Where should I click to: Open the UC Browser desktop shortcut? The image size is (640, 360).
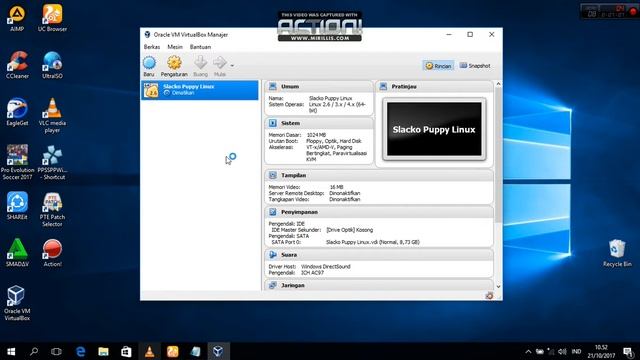[x=52, y=18]
